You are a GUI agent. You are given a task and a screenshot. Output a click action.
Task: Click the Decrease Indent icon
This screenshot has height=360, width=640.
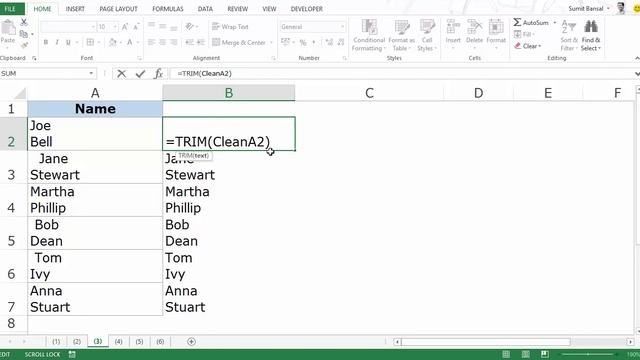click(189, 42)
